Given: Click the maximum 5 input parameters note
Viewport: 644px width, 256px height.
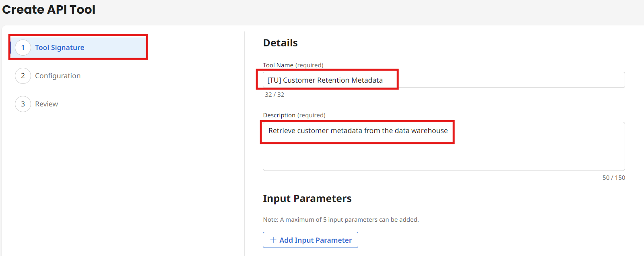Looking at the screenshot, I should point(341,219).
